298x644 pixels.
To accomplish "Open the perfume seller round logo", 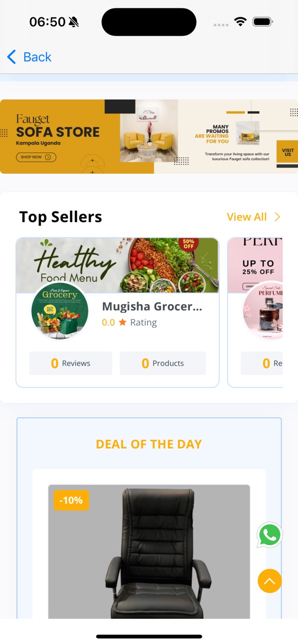I will click(x=263, y=311).
